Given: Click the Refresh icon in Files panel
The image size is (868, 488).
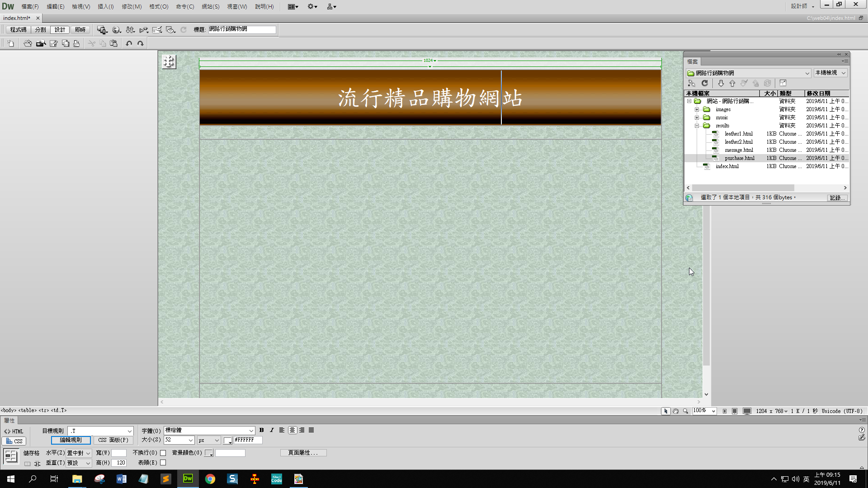Looking at the screenshot, I should tap(704, 83).
